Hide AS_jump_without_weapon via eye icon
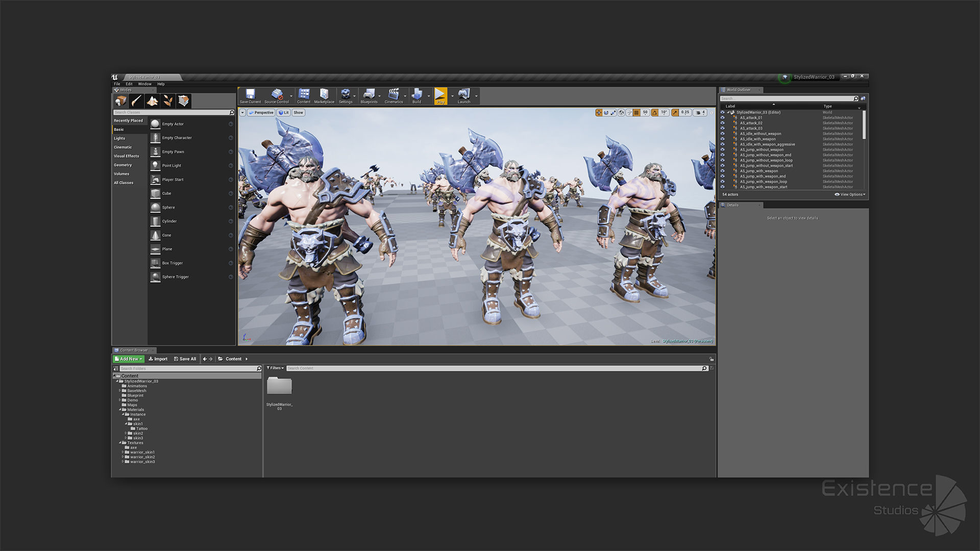 (722, 149)
